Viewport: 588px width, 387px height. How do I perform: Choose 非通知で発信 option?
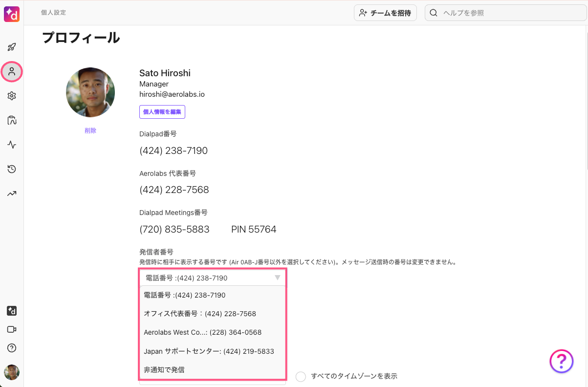point(213,370)
